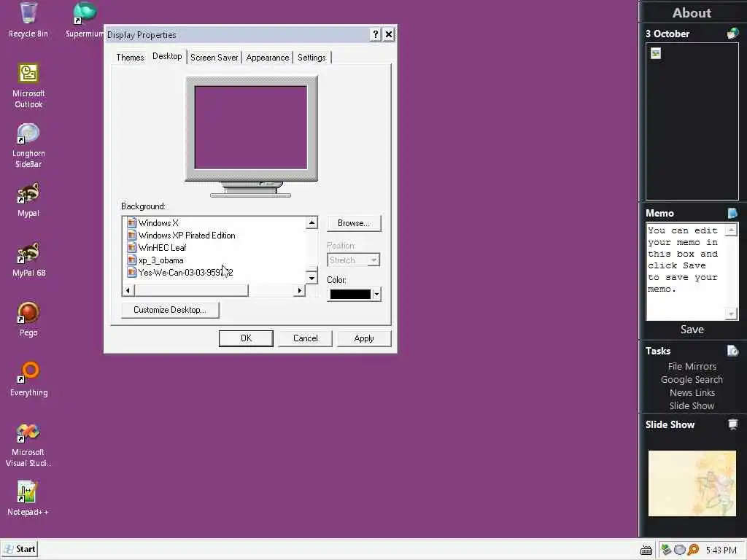Click the Slide Show panel header icon
The width and height of the screenshot is (747, 560).
[732, 424]
